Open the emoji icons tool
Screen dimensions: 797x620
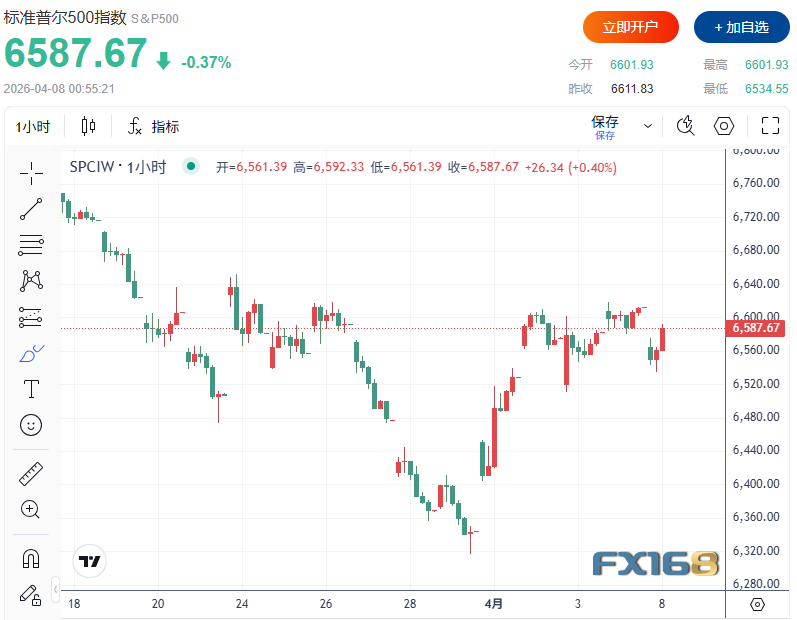(31, 425)
